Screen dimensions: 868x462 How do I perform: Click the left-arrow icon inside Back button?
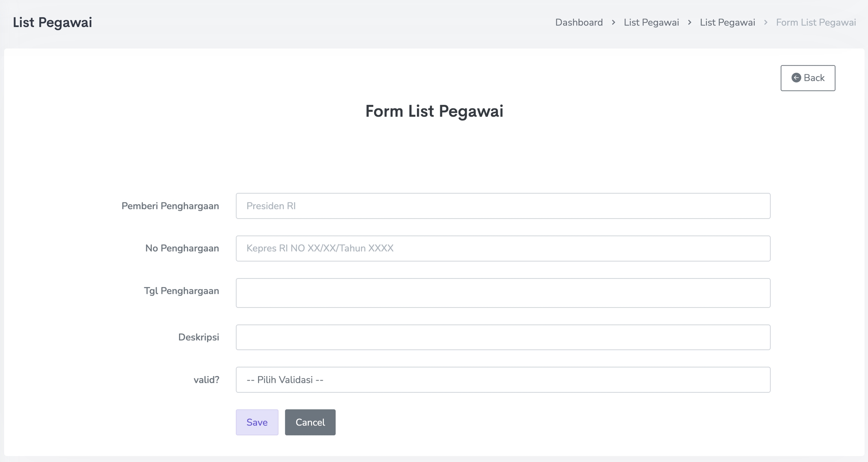pyautogui.click(x=796, y=78)
